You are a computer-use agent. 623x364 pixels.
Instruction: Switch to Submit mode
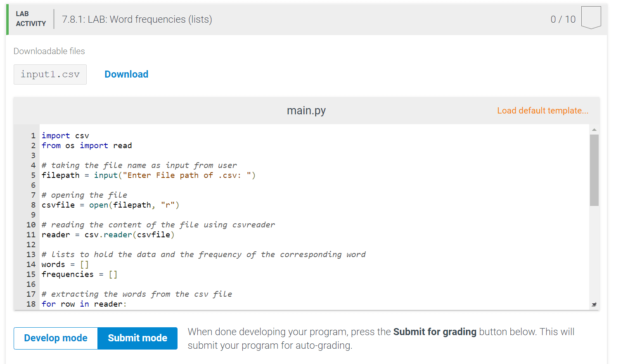click(137, 338)
